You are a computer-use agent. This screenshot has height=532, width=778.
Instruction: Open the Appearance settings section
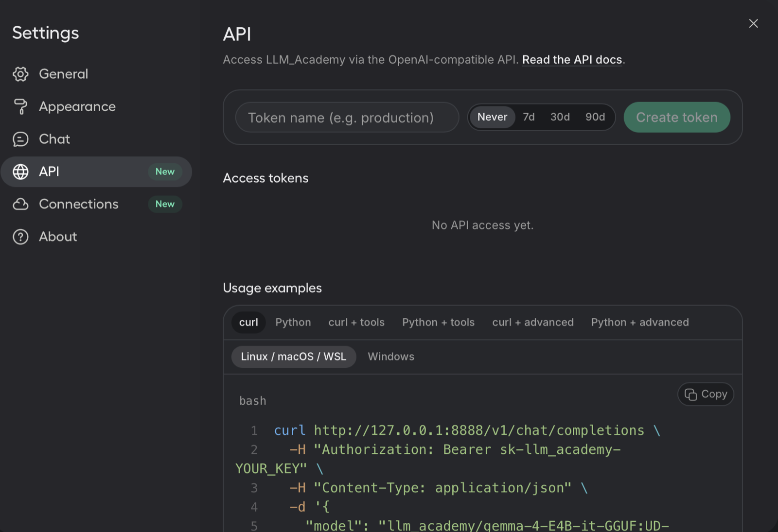point(96,106)
